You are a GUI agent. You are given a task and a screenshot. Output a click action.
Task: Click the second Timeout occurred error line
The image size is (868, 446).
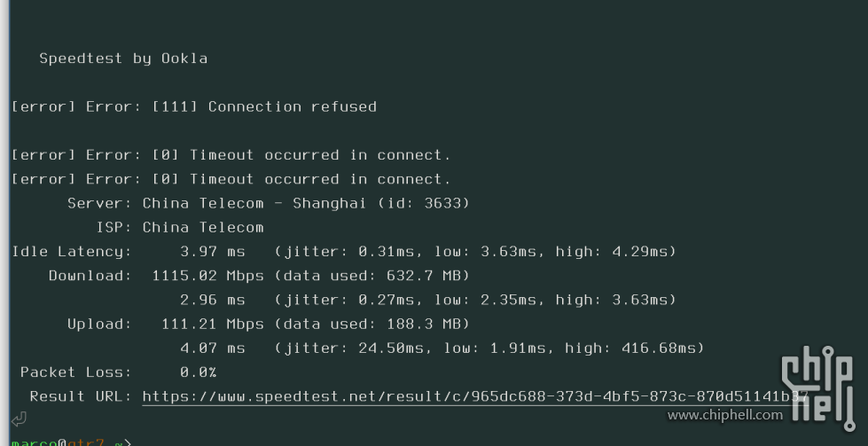point(231,179)
